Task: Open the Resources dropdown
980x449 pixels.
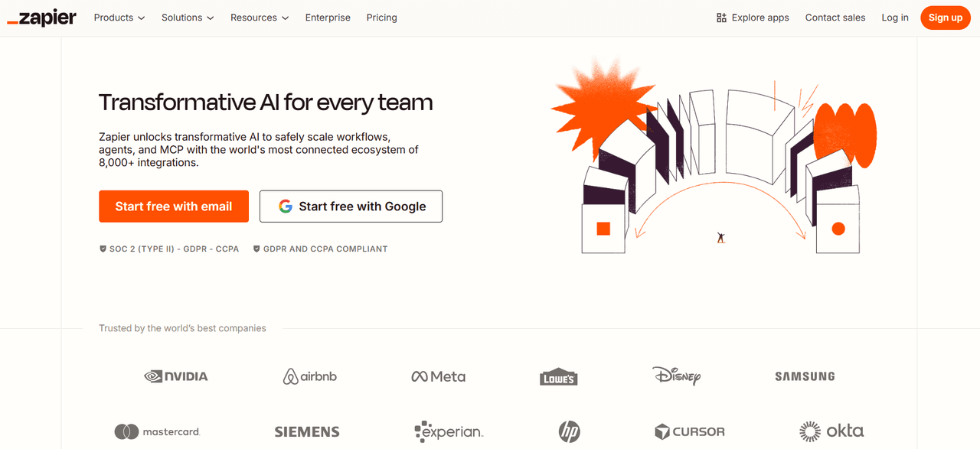Action: pos(259,18)
